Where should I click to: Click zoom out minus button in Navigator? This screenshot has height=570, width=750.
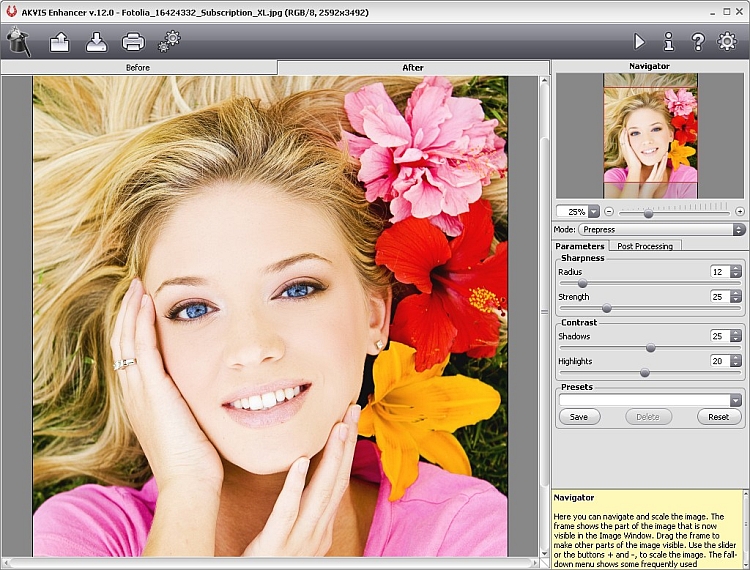[609, 211]
